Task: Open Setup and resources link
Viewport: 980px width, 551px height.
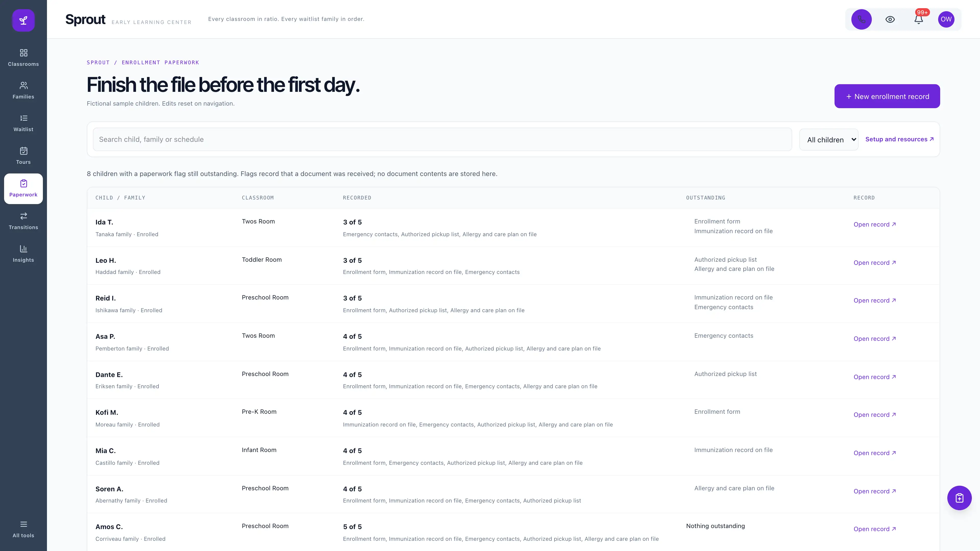Action: [899, 139]
